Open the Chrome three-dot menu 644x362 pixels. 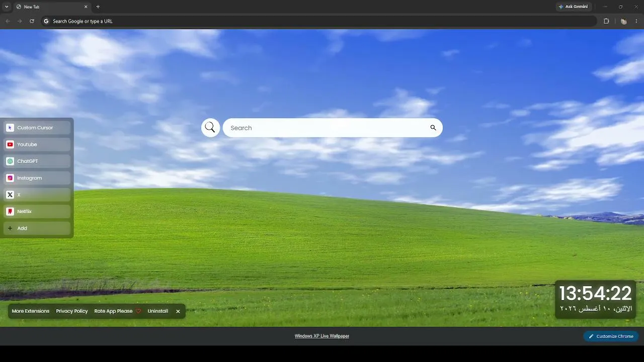[x=636, y=21]
